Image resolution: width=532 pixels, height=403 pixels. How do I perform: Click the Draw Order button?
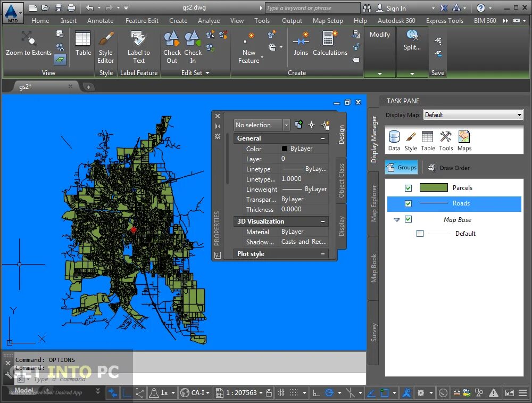449,168
